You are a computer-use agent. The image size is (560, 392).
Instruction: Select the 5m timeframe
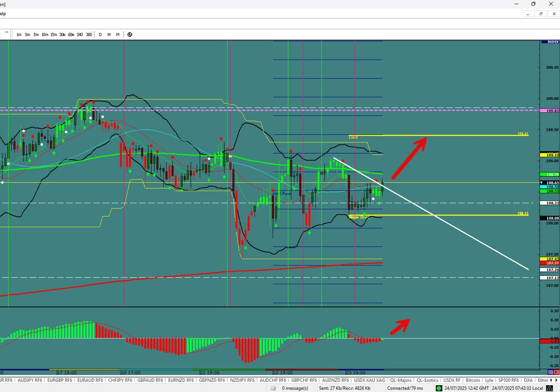36,35
